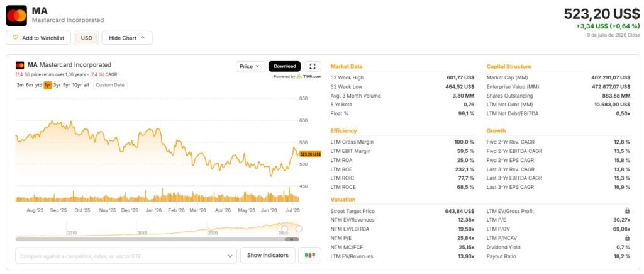This screenshot has width=644, height=274.
Task: Click the Market Data section heading
Action: (347, 66)
